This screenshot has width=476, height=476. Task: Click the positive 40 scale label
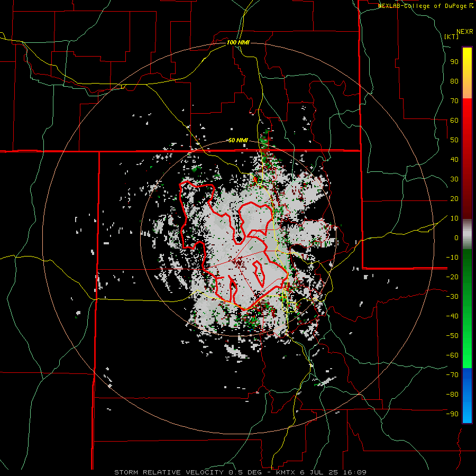(x=454, y=159)
